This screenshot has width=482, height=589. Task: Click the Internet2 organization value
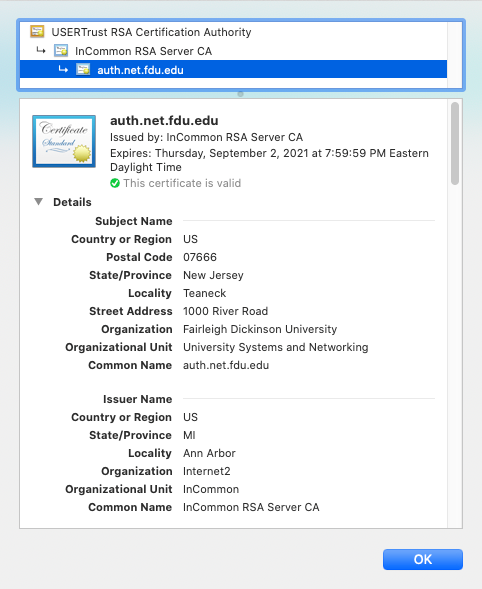pos(207,471)
